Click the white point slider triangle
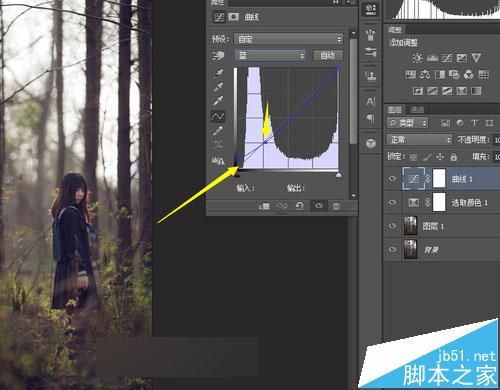The height and width of the screenshot is (390, 500). (x=338, y=175)
